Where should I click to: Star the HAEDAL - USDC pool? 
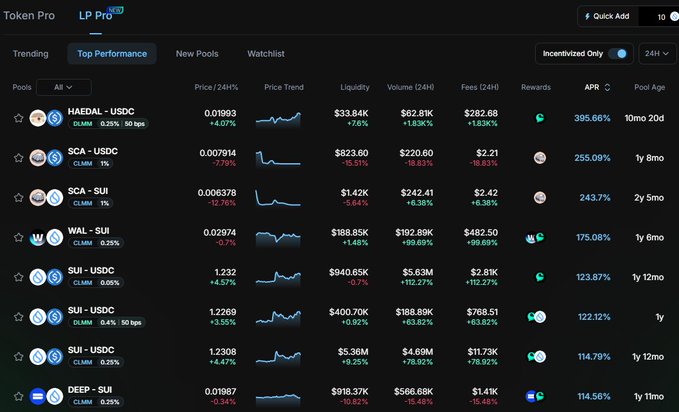coord(18,118)
